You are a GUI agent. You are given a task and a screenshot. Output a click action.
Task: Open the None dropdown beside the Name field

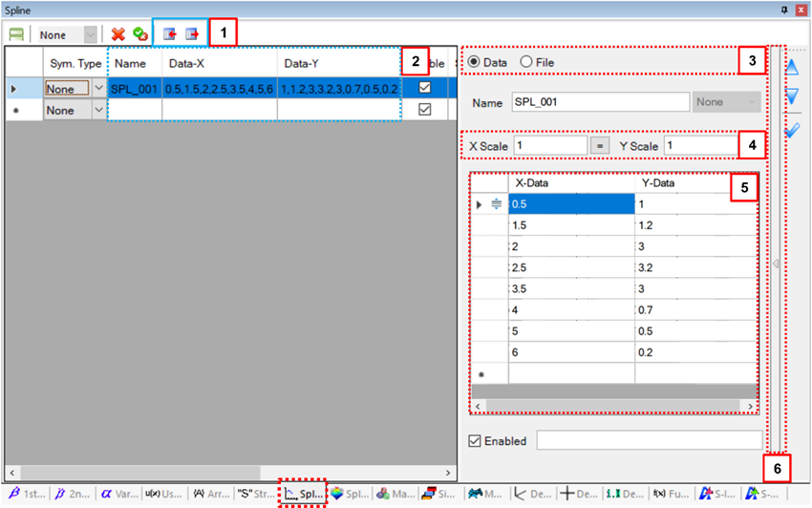(727, 102)
